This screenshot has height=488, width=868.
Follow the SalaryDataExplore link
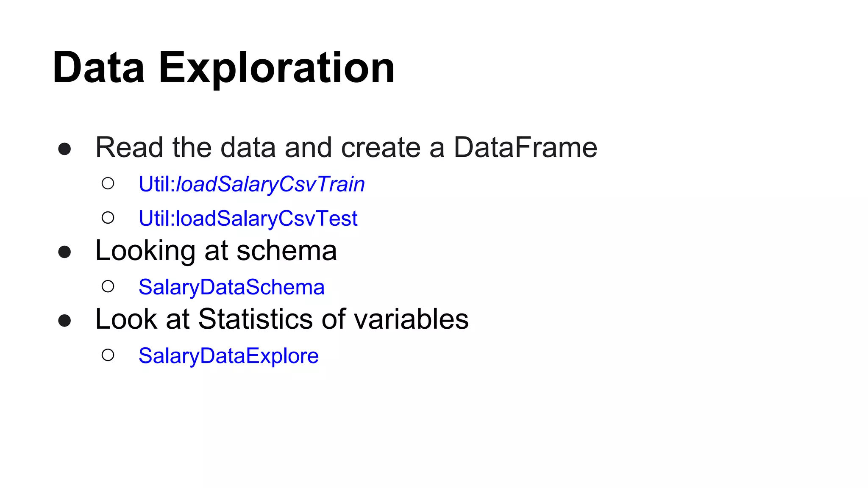click(x=228, y=356)
